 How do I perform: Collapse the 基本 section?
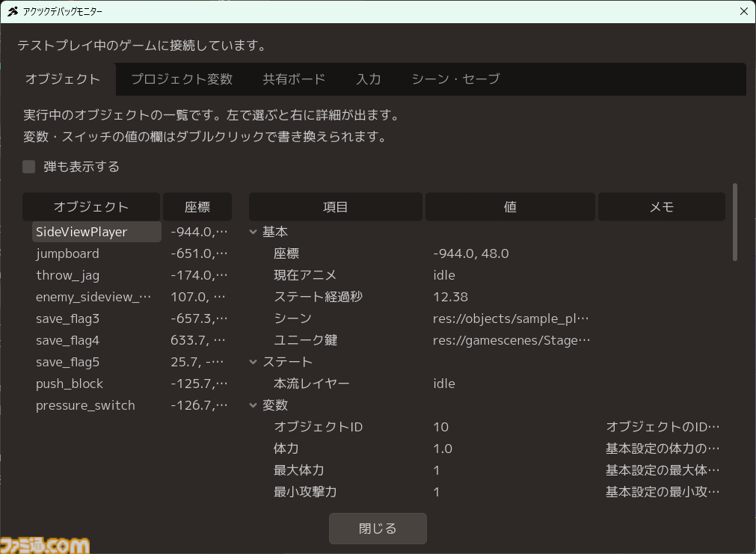(253, 232)
